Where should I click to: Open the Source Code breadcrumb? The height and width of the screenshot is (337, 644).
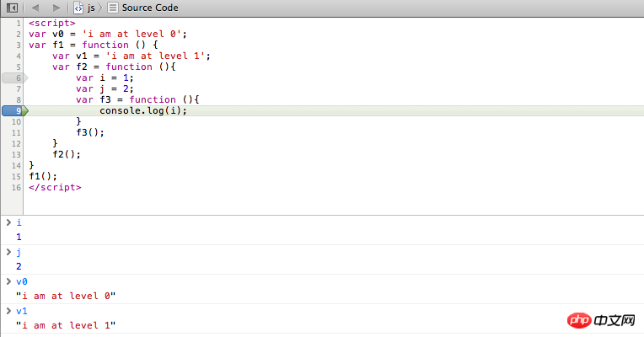tap(150, 8)
